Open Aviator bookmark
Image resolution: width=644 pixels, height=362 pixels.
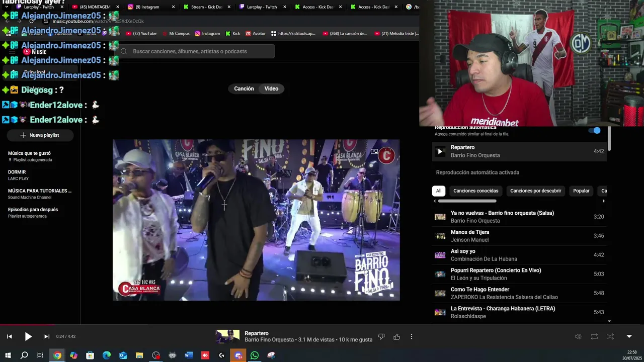click(256, 34)
